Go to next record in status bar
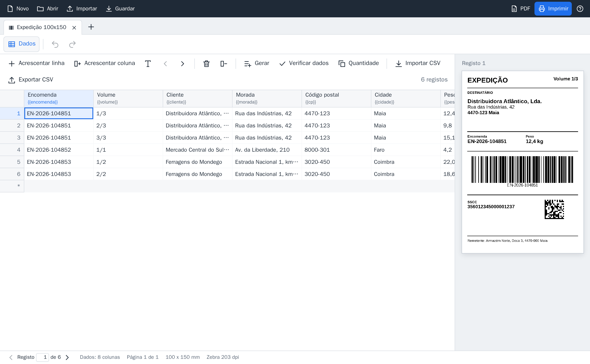 pos(67,357)
